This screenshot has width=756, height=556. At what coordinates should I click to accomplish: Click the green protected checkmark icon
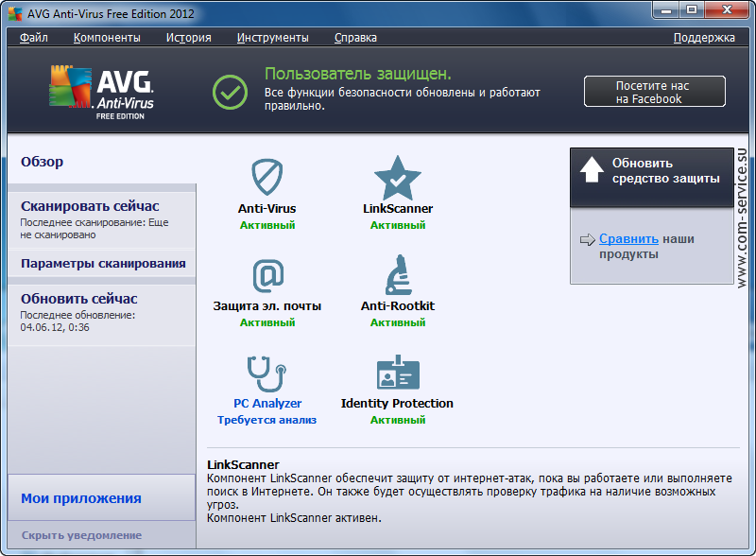(230, 92)
